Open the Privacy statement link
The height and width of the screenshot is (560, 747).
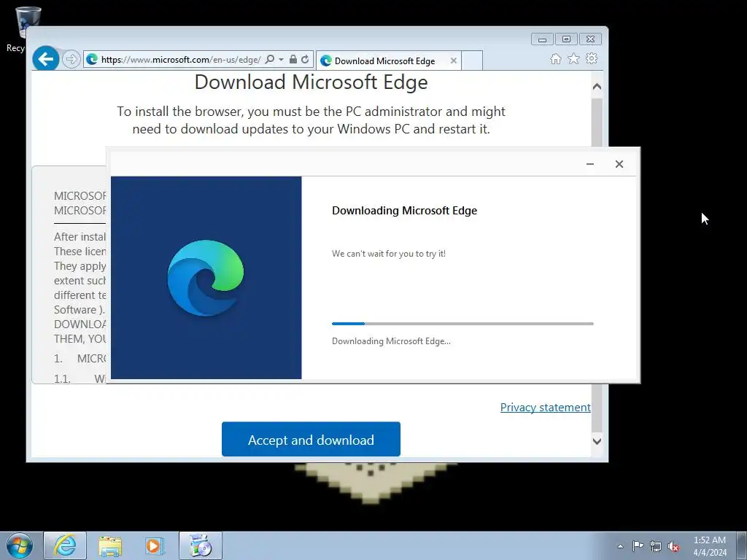point(546,407)
